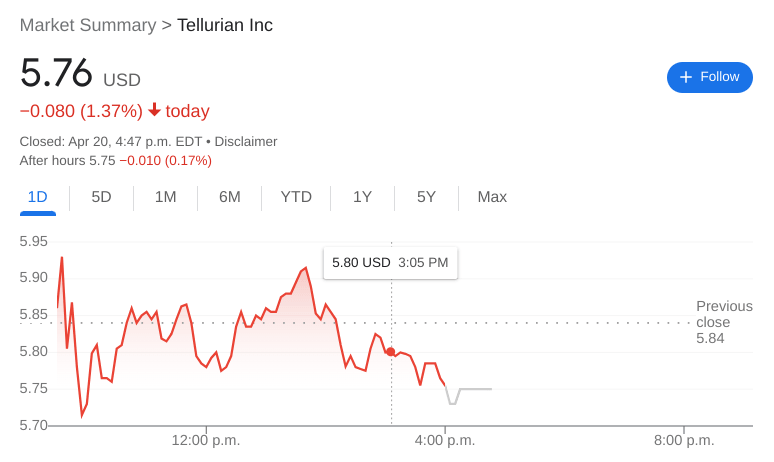The width and height of the screenshot is (774, 462).
Task: Open the Disclaimer link
Action: coord(246,141)
